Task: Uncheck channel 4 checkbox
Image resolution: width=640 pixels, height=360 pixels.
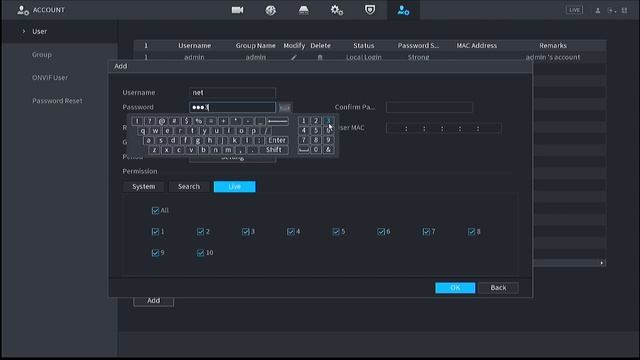Action: click(291, 232)
